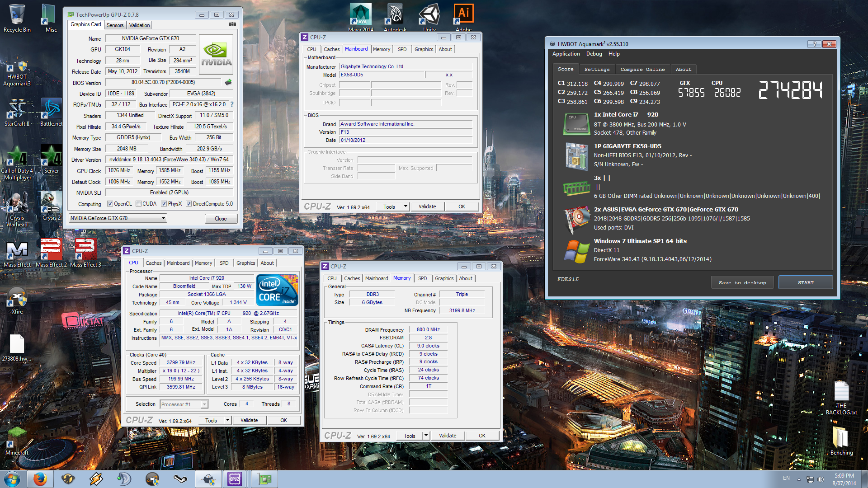The width and height of the screenshot is (868, 488).
Task: Launch Mass Effect 2 desktop shortcut
Action: [51, 253]
